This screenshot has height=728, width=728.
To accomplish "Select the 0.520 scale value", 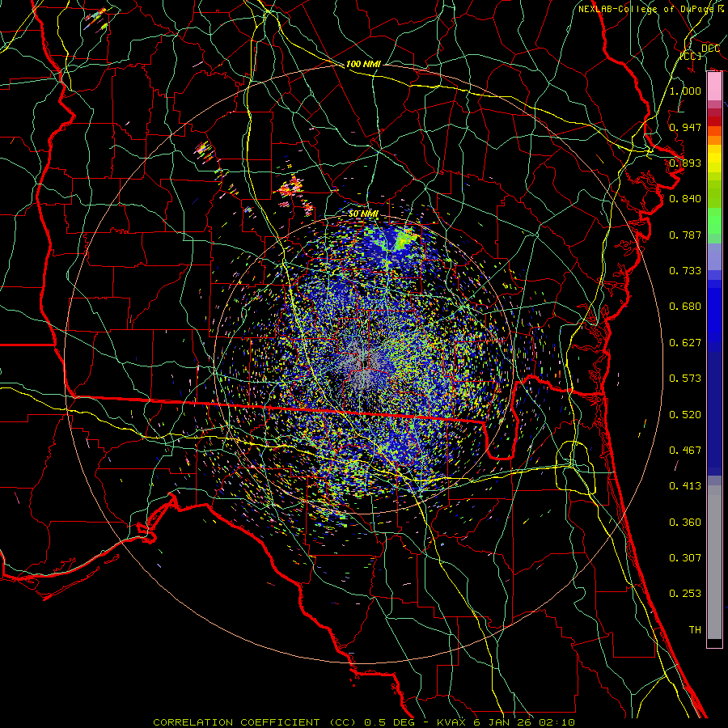I will coord(685,415).
